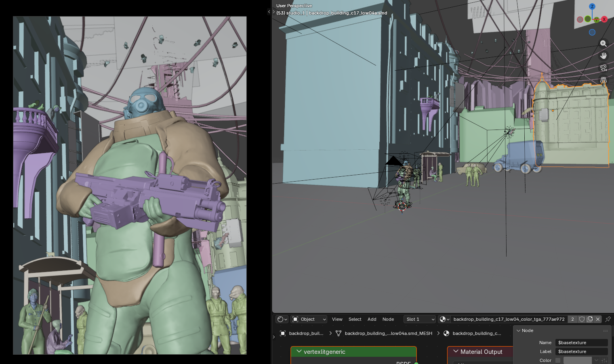
Task: Enable the node Color checkbox
Action: pyautogui.click(x=558, y=360)
